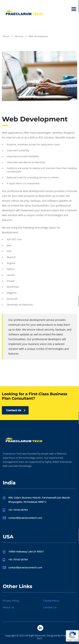This screenshot has width=79, height=644.
Task: Click the USA location pin icon
Action: (4, 552)
